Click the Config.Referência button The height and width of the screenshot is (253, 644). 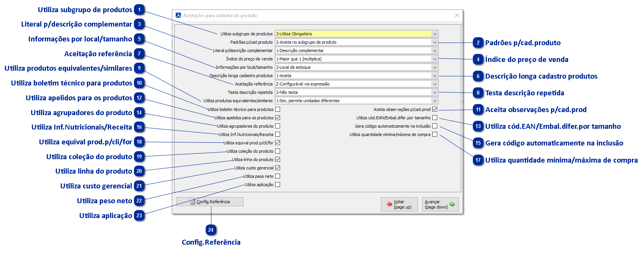210,202
